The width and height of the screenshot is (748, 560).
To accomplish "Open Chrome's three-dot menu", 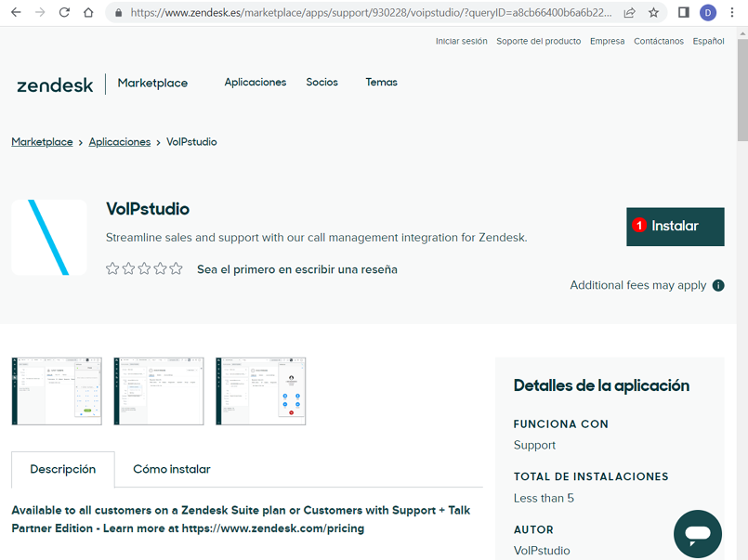I will pyautogui.click(x=732, y=12).
